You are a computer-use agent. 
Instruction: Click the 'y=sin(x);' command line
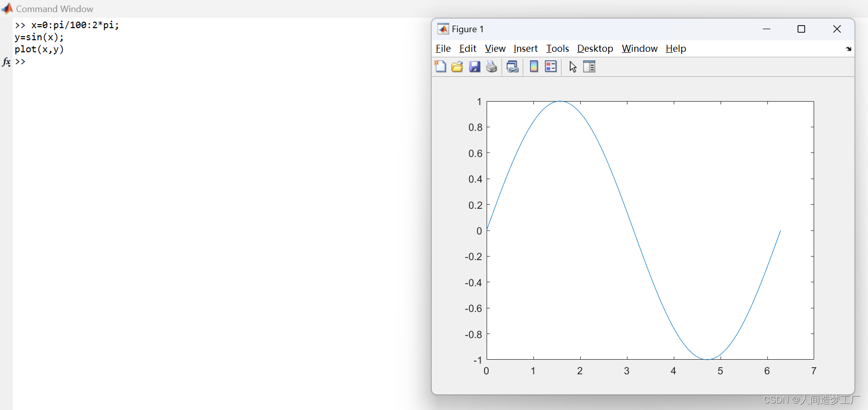click(39, 37)
